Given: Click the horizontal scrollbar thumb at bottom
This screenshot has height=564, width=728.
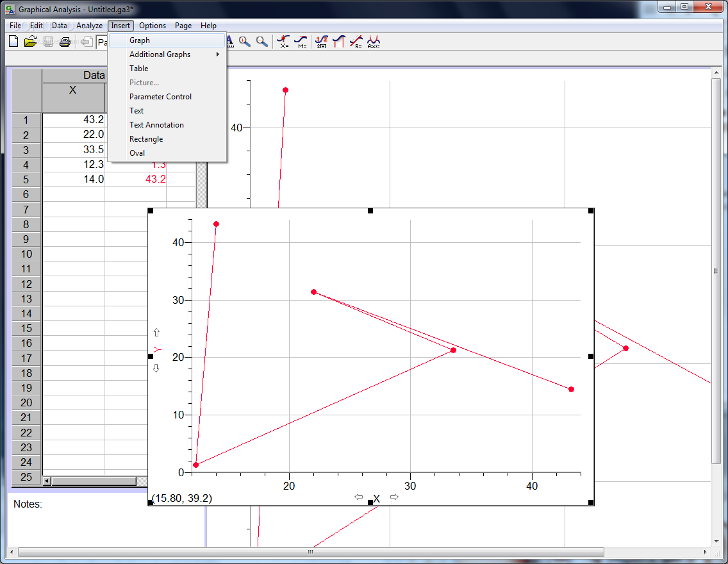Looking at the screenshot, I should [x=311, y=552].
